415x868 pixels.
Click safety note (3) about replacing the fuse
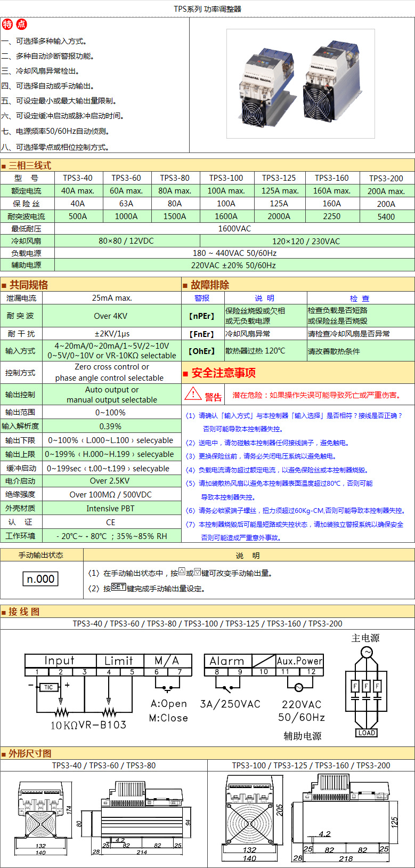(x=261, y=456)
